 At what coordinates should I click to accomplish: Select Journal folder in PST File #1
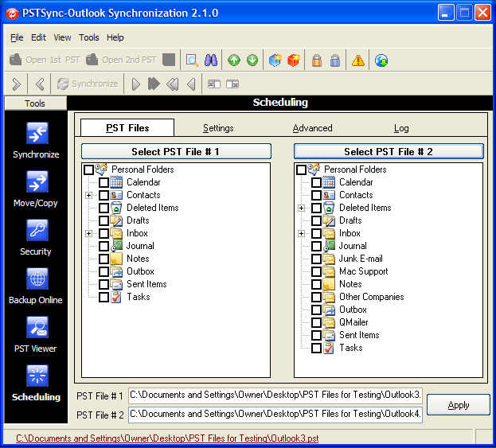(140, 246)
